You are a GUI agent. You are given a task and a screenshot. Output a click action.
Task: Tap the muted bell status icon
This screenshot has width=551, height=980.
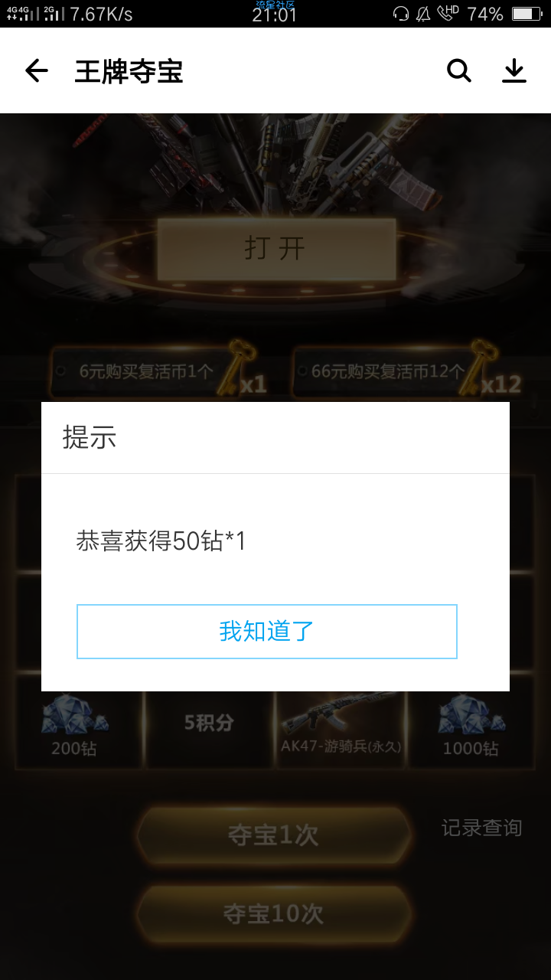pos(423,14)
